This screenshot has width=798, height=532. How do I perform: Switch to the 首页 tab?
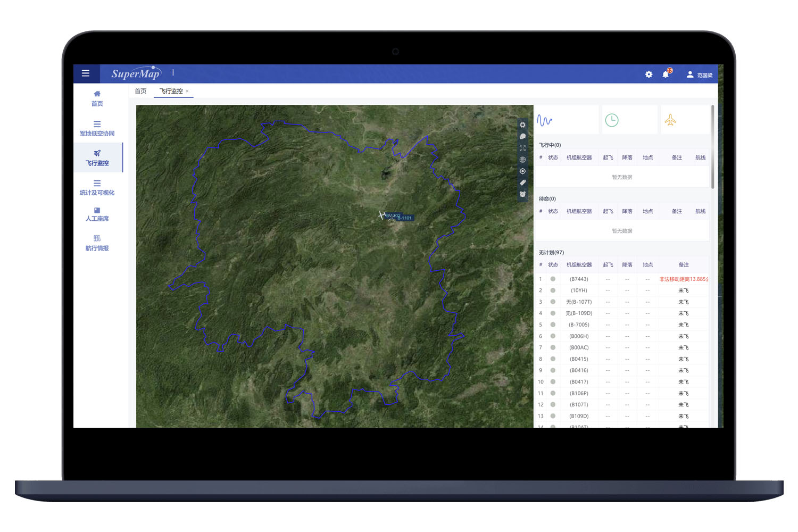pos(140,91)
